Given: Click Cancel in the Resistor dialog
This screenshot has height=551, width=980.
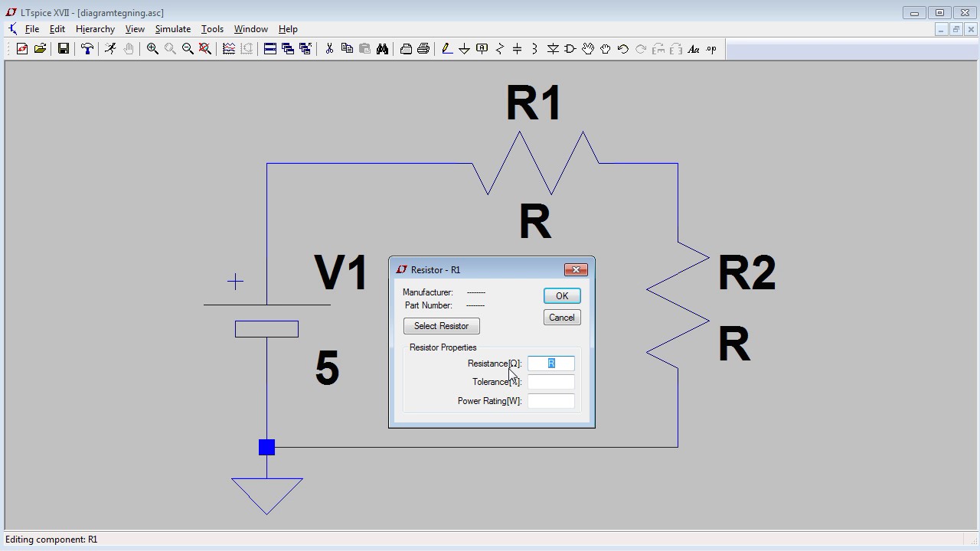Looking at the screenshot, I should 562,318.
